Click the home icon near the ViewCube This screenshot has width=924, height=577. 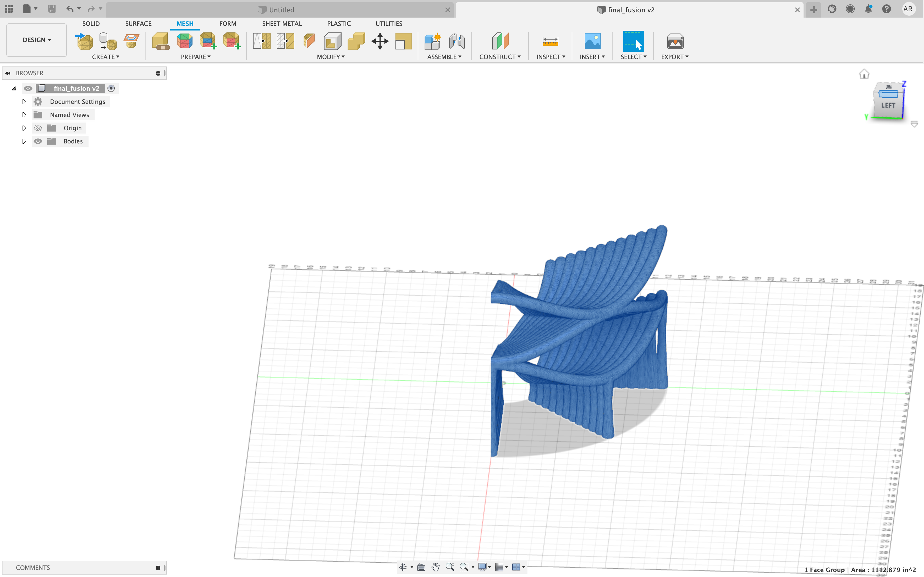pos(865,74)
